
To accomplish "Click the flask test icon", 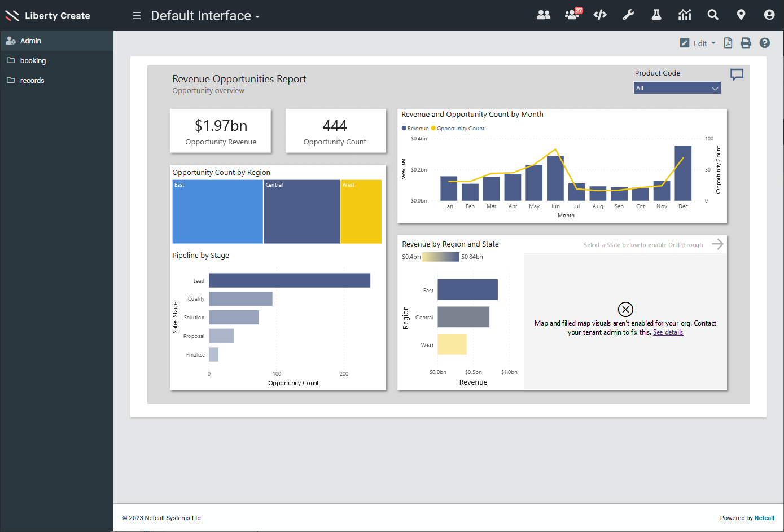I will (x=656, y=15).
